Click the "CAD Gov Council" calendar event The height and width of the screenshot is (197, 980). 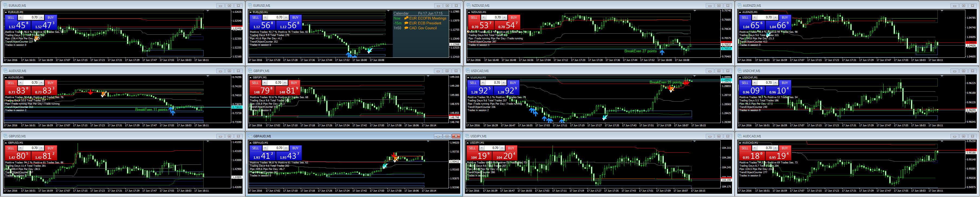point(423,28)
